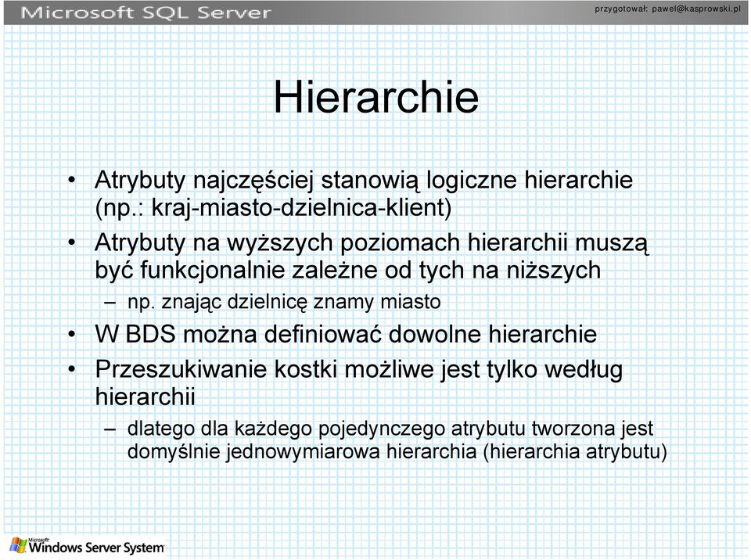Click the line 'domyślnie jednowymiarowa hierarchia (hierarchia atrybutu)'
751x560 pixels.
[x=397, y=452]
